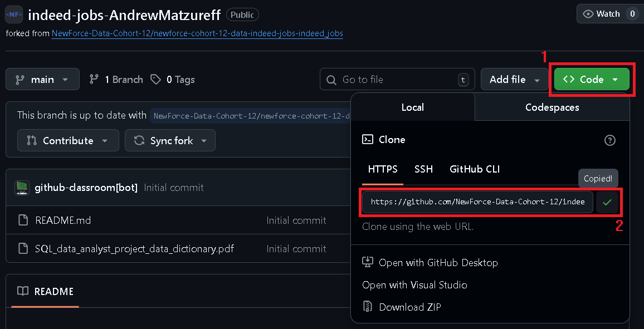Click the repository title indeed-jobs-AndrewMatzureff
Screen dimensions: 644x329
coord(124,15)
